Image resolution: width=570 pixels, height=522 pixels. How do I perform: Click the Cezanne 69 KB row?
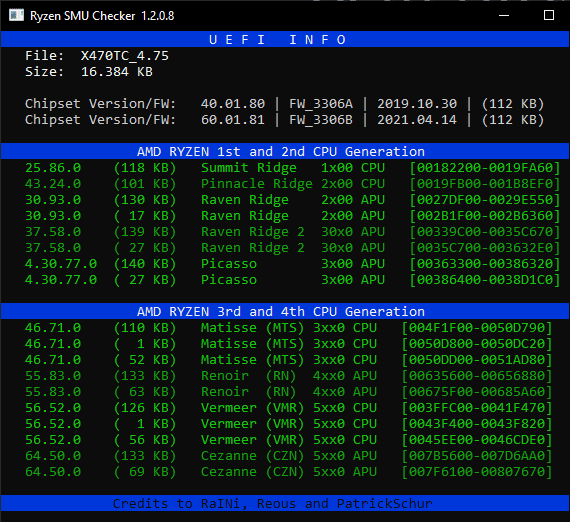pyautogui.click(x=289, y=472)
